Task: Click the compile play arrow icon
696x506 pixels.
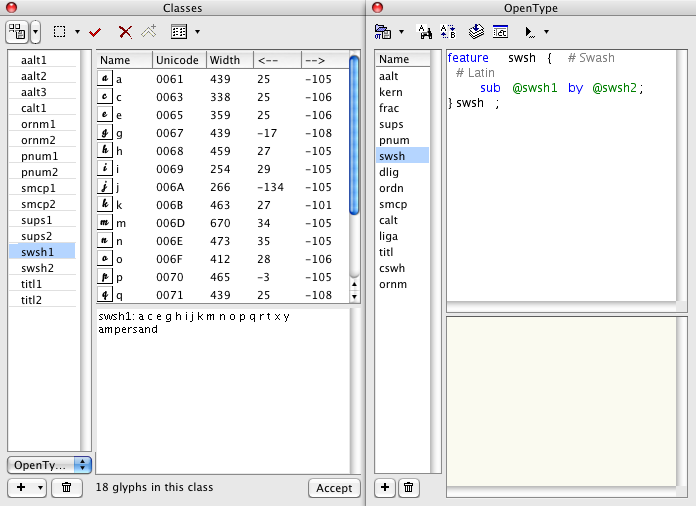Action: 530,32
